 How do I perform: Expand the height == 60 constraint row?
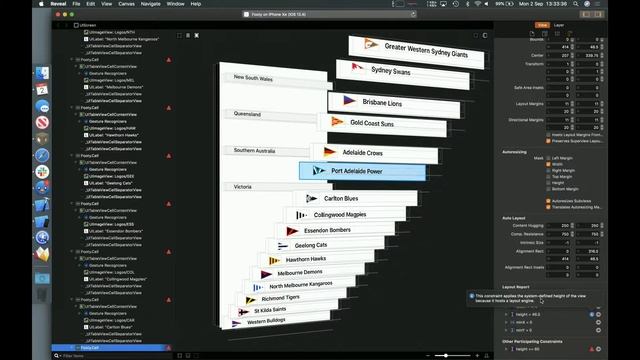(506, 349)
